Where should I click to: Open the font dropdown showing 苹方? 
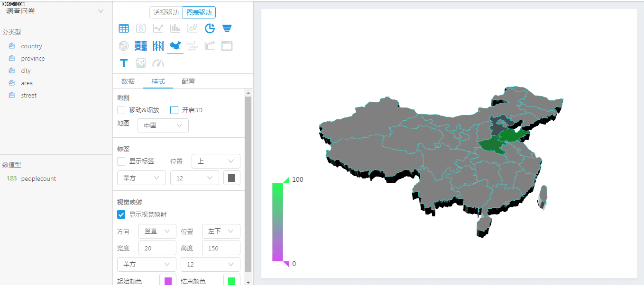141,178
